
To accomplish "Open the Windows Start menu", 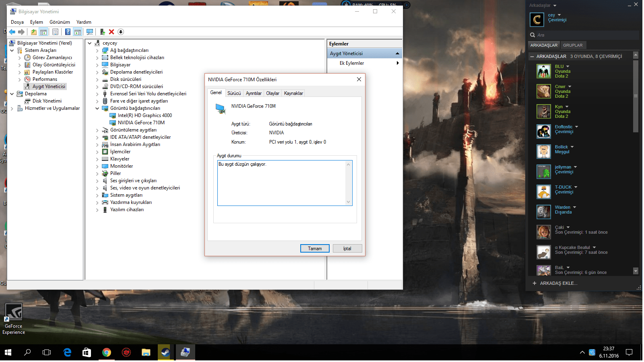I will [x=8, y=352].
